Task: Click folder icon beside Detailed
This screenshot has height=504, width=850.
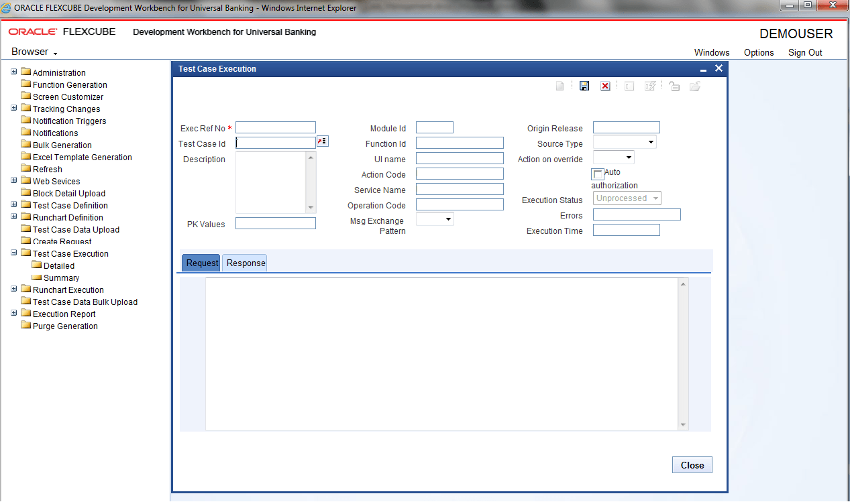Action: point(37,265)
